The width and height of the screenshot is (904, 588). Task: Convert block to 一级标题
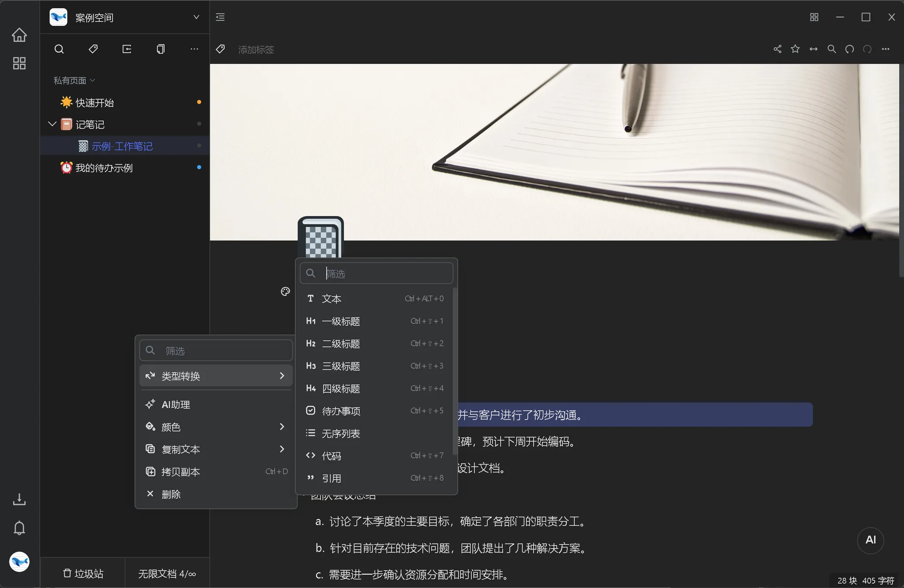(375, 321)
